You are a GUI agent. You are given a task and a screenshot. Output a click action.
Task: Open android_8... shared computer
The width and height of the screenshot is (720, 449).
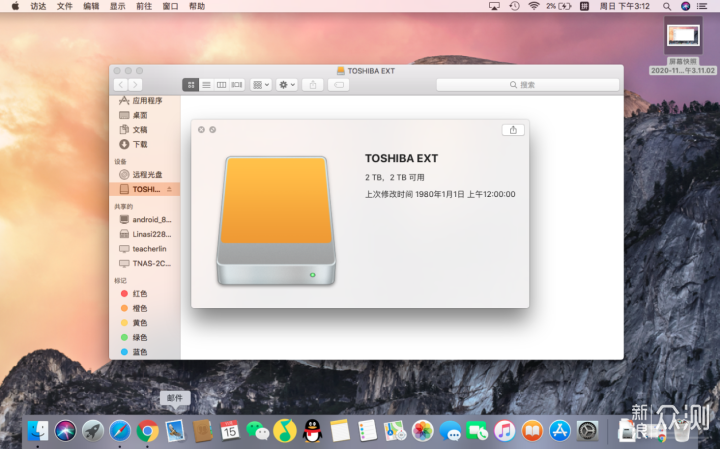(x=145, y=219)
